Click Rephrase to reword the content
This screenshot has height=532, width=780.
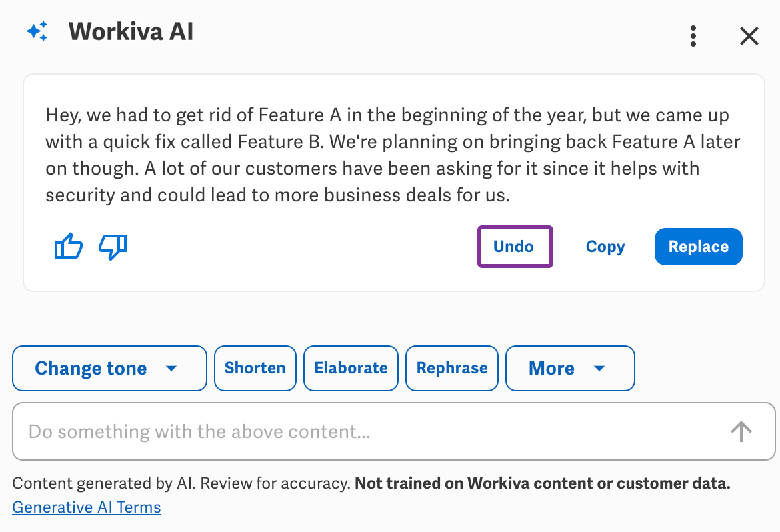[451, 368]
